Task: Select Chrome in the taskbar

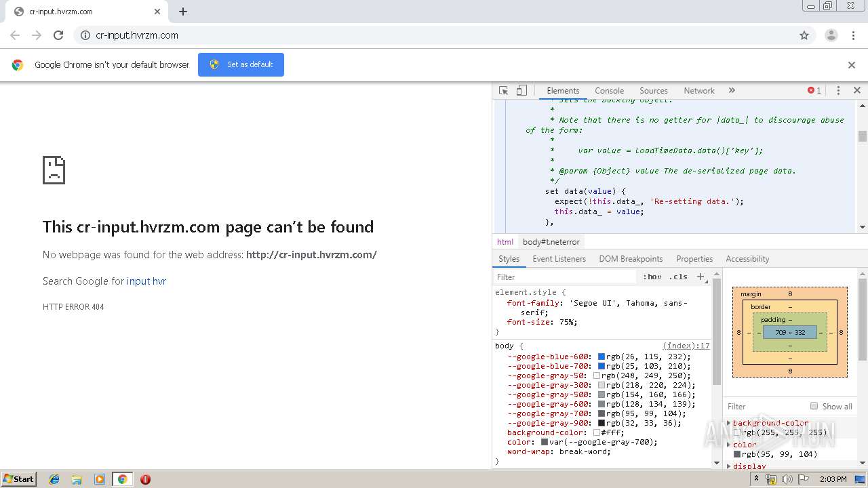Action: coord(122,479)
